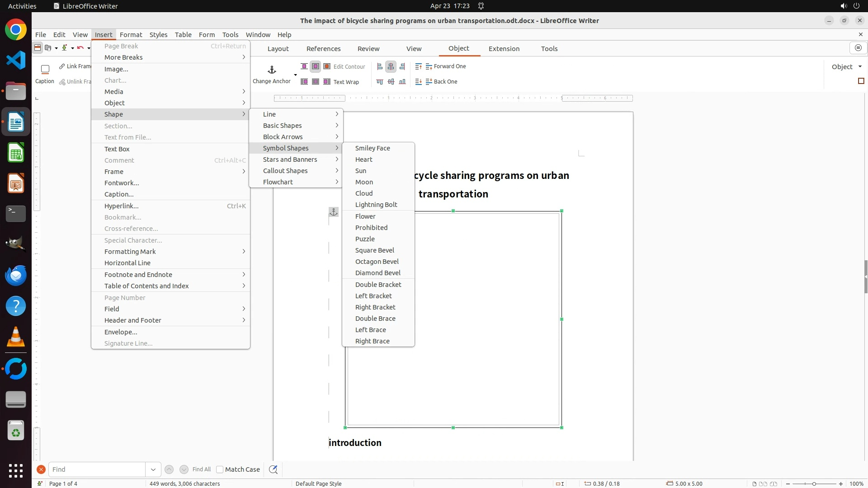Toggle the wrap-parallel button
The width and height of the screenshot is (868, 488).
[x=316, y=66]
